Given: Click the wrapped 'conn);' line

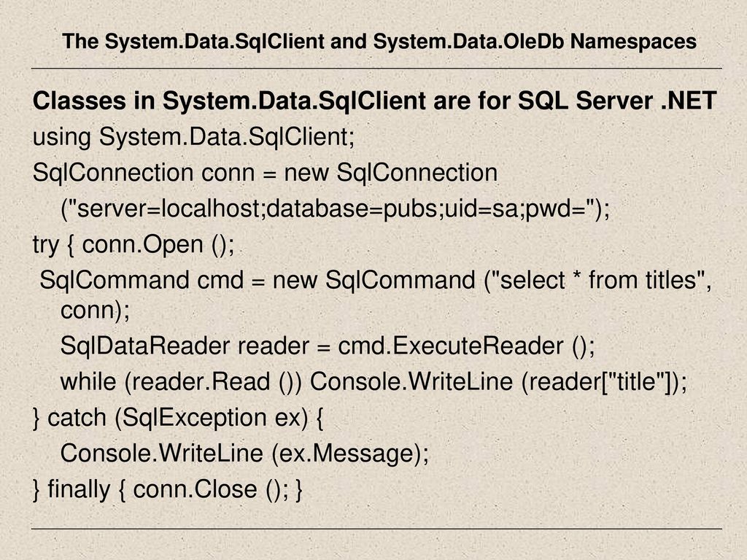Looking at the screenshot, I should pos(96,311).
